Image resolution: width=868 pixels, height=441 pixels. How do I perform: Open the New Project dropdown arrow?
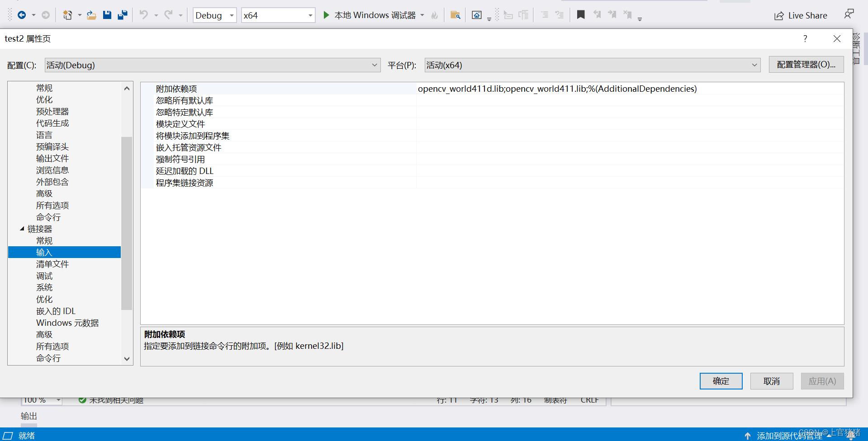[x=80, y=15]
